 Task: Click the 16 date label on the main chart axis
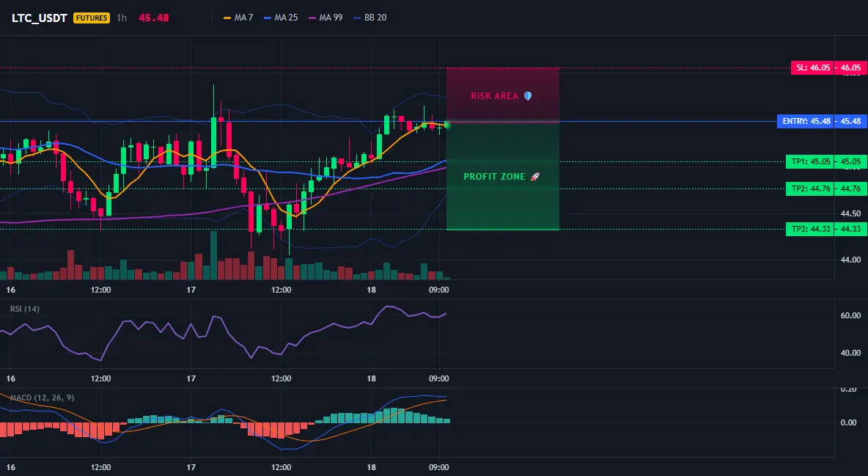(x=10, y=289)
